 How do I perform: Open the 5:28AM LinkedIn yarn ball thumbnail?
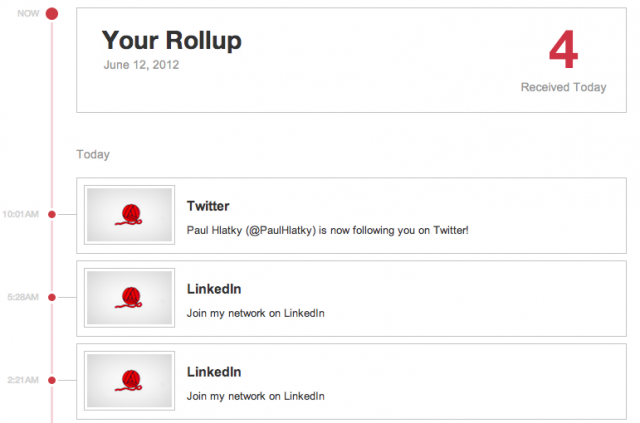point(129,298)
